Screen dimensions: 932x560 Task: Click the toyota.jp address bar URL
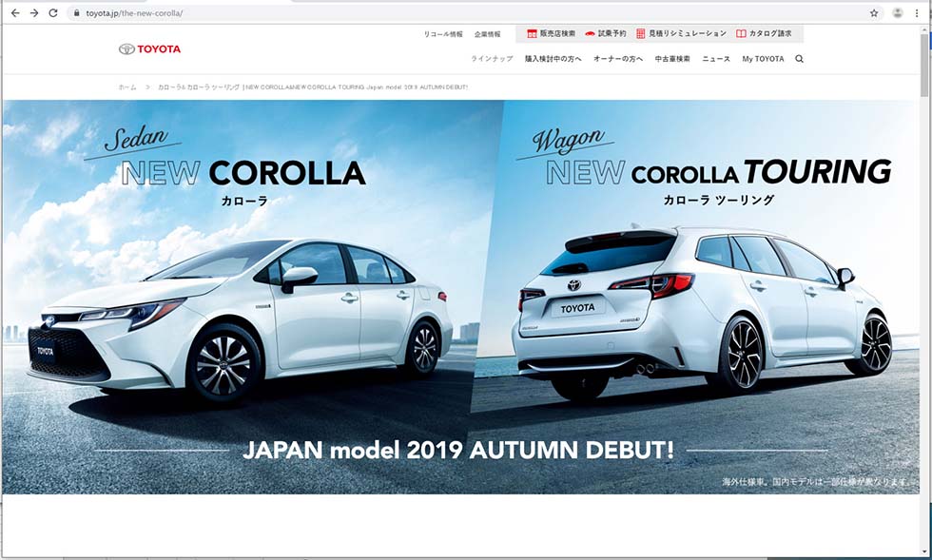pyautogui.click(x=134, y=13)
